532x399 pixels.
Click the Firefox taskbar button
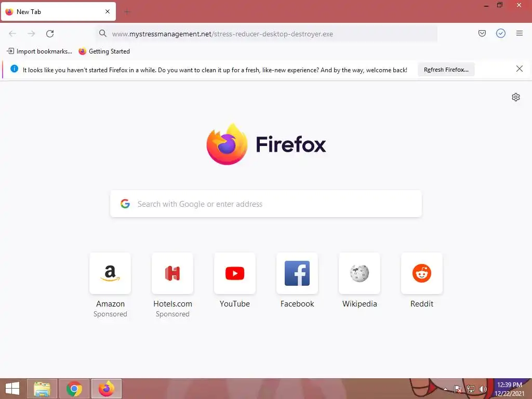(x=107, y=389)
